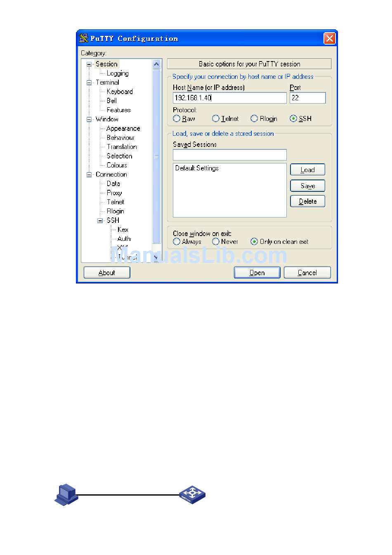Select Raw protocol radio button
The height and width of the screenshot is (555, 392).
click(177, 119)
